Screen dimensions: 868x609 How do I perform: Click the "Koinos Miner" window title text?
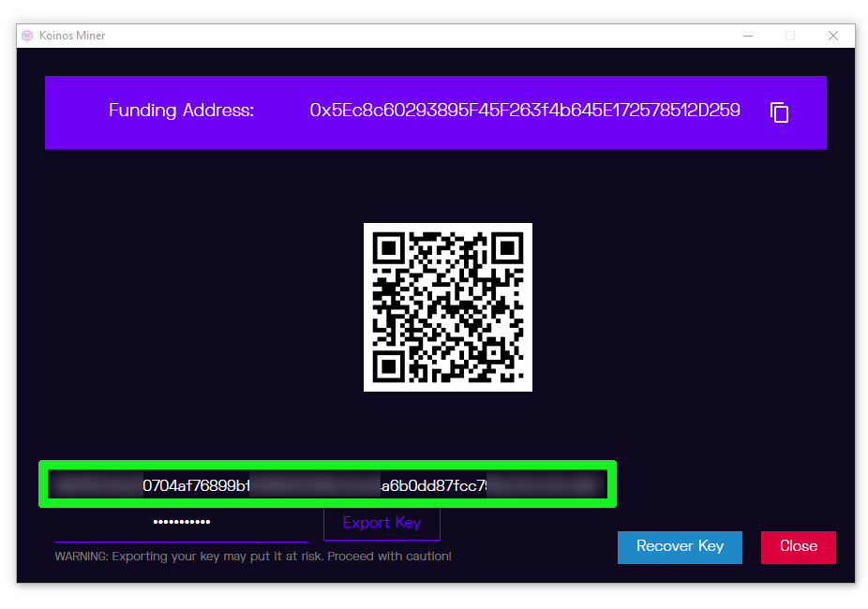[x=72, y=36]
